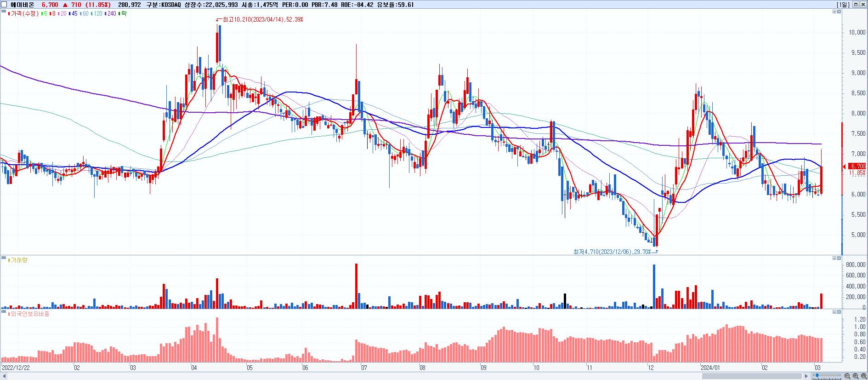Tick the checkbox next to 에이비온
The height and width of the screenshot is (380, 868).
coord(4,5)
